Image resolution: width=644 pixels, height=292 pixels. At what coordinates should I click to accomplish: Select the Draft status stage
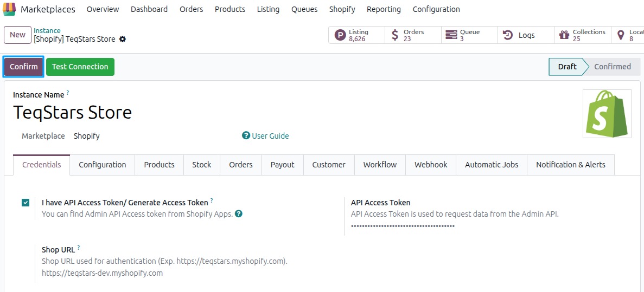coord(567,67)
